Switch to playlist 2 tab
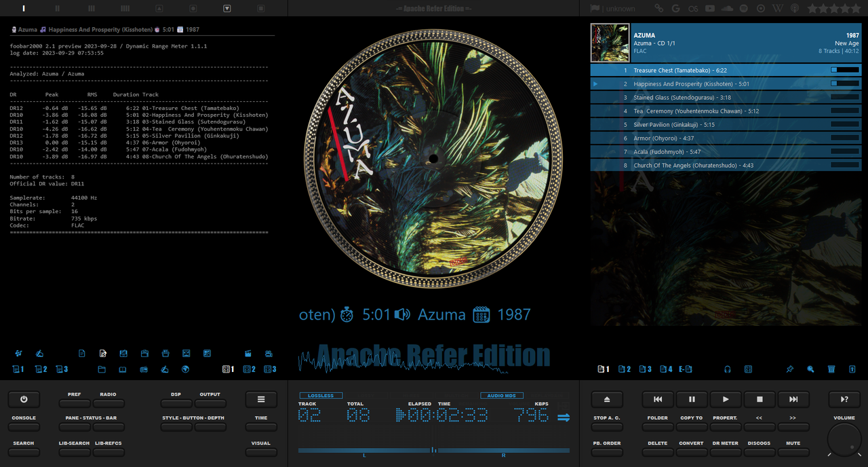The height and width of the screenshot is (467, 868). tap(625, 369)
